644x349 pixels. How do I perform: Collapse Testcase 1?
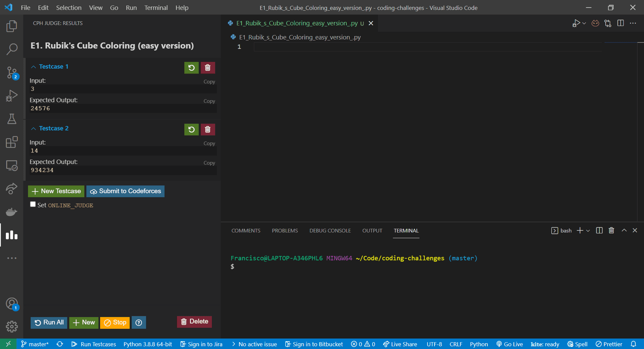click(33, 66)
